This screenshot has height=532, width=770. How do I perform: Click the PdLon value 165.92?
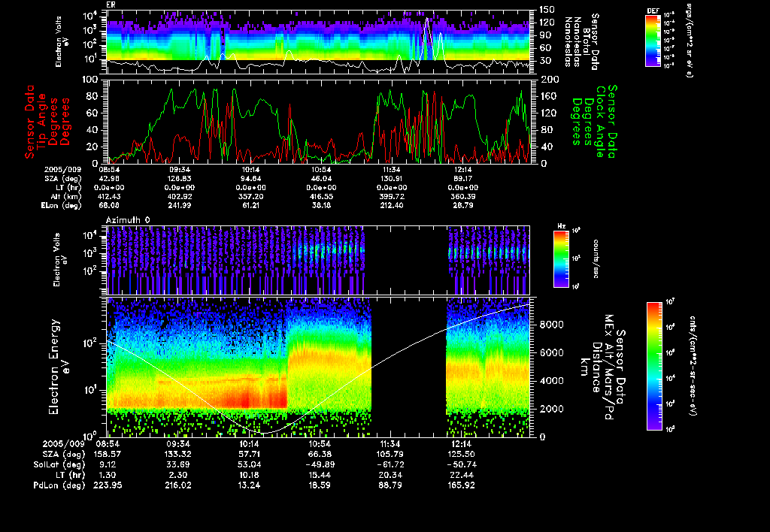(x=461, y=485)
